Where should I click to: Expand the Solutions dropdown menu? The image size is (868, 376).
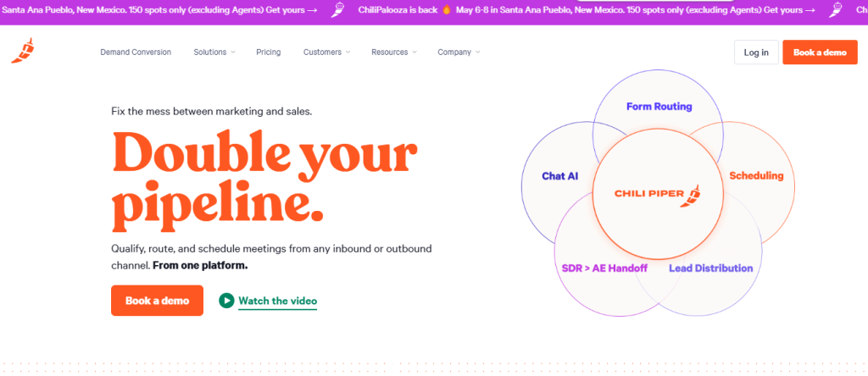(x=214, y=53)
